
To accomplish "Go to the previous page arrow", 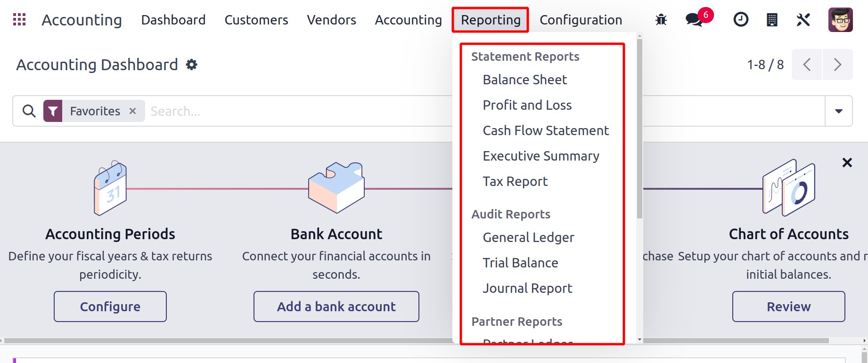I will click(807, 65).
